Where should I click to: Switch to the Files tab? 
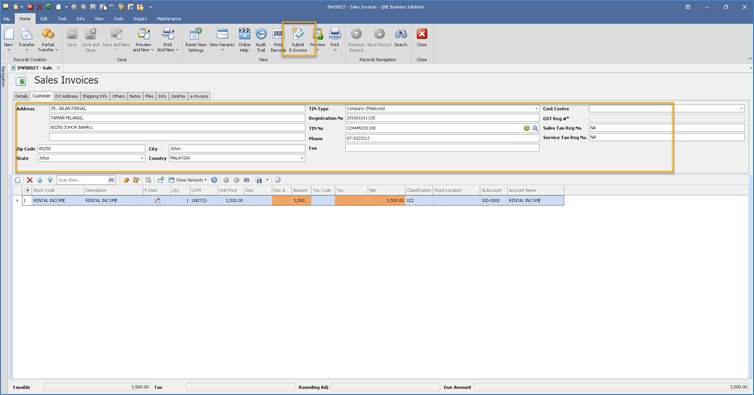(150, 96)
